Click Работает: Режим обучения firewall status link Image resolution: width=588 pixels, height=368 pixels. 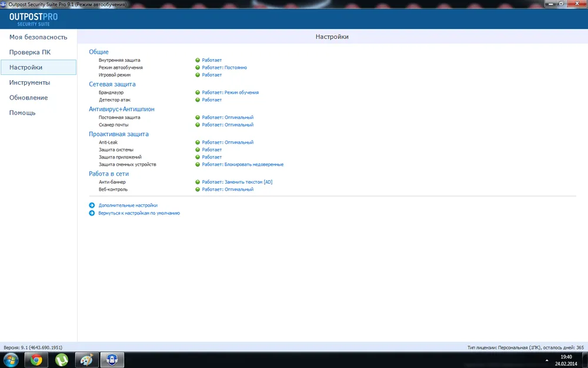pos(230,92)
